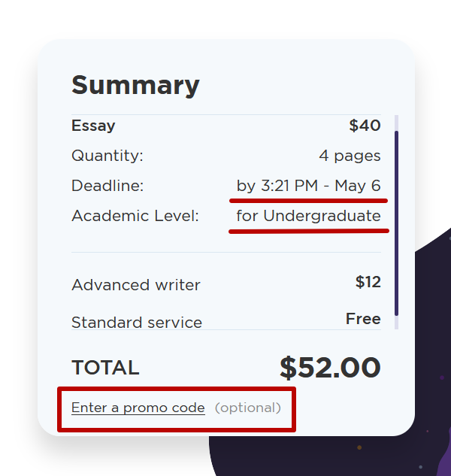This screenshot has width=451, height=476.
Task: Click the TOTAL label
Action: click(x=105, y=368)
